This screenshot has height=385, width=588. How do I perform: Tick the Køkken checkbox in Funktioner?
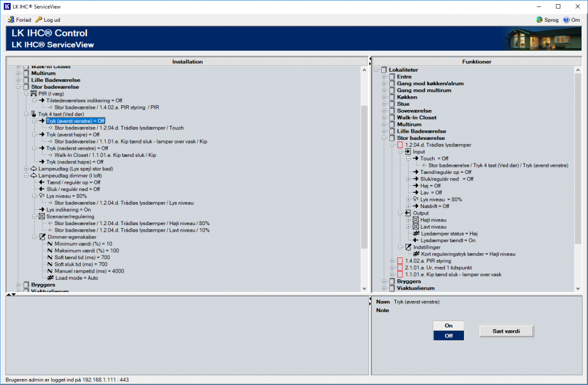click(392, 97)
